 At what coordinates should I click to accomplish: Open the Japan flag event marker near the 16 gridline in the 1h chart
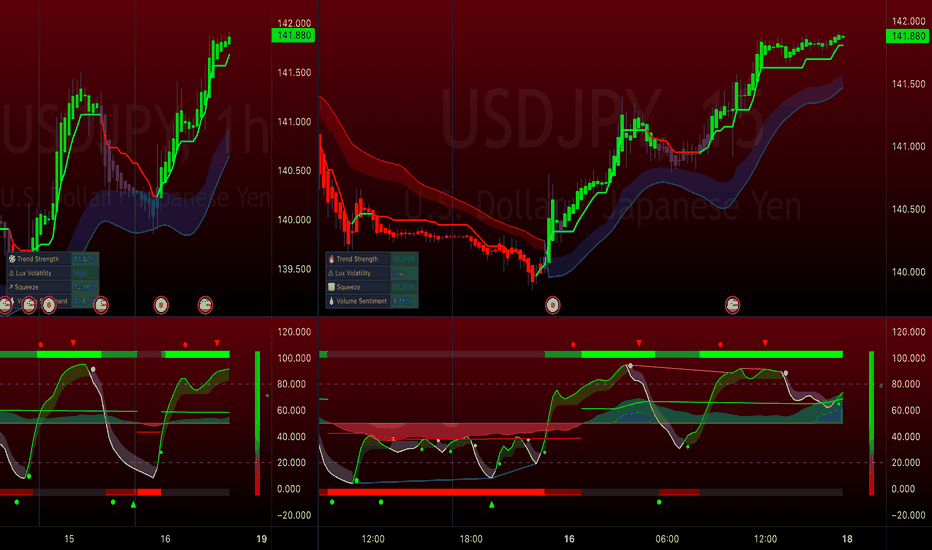tap(161, 305)
